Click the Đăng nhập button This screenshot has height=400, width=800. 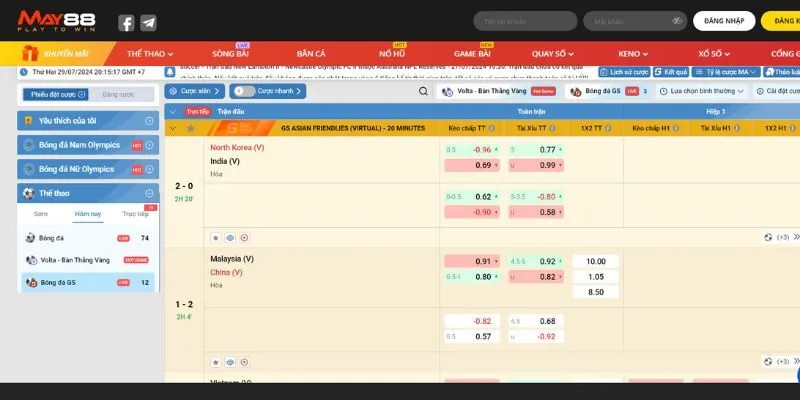tap(727, 21)
